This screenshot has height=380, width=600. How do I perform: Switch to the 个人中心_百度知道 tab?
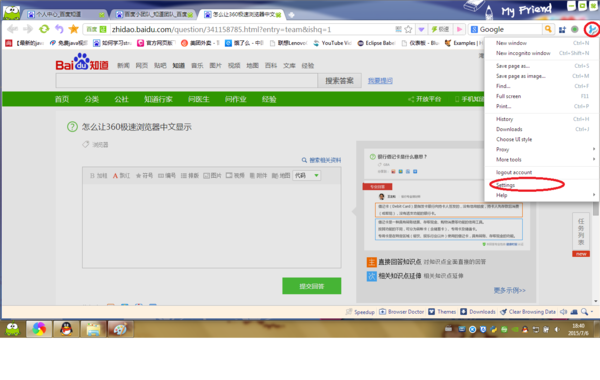coord(64,15)
